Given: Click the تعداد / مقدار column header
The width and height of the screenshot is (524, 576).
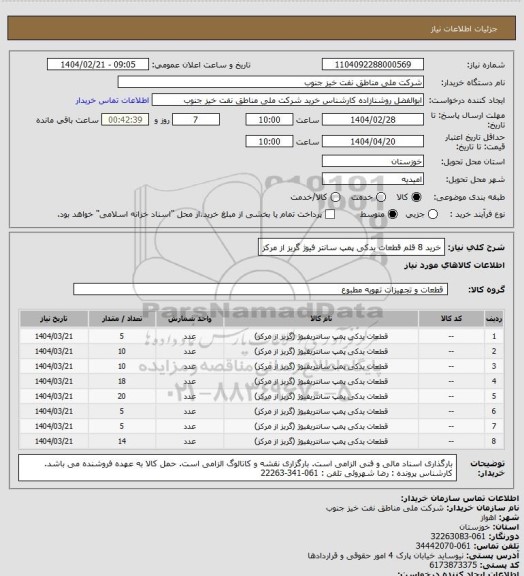Looking at the screenshot, I should 122,319.
